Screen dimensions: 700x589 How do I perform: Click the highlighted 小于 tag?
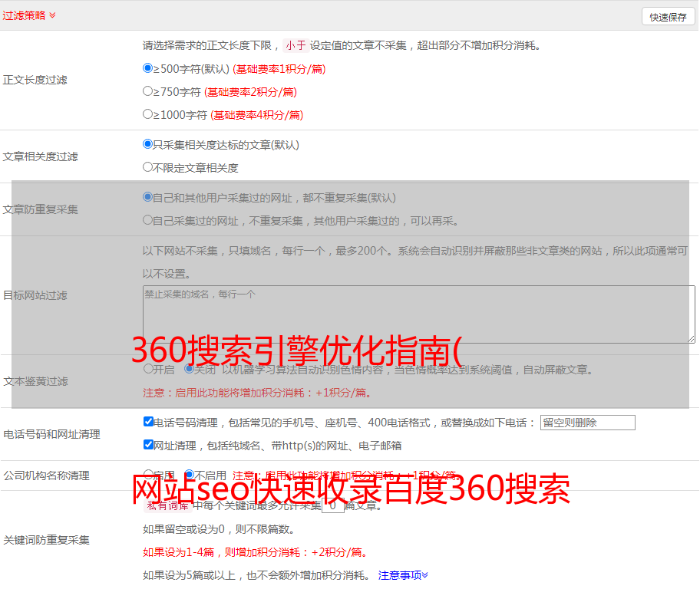(x=296, y=45)
